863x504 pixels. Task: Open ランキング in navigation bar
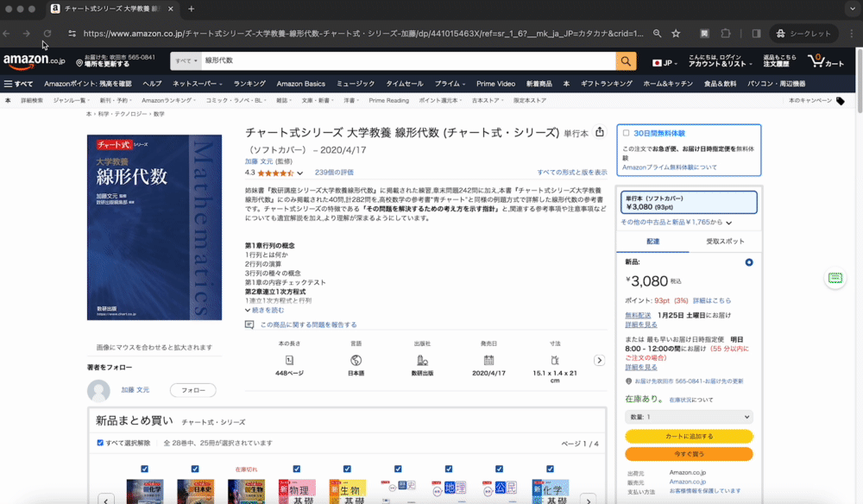pyautogui.click(x=249, y=84)
